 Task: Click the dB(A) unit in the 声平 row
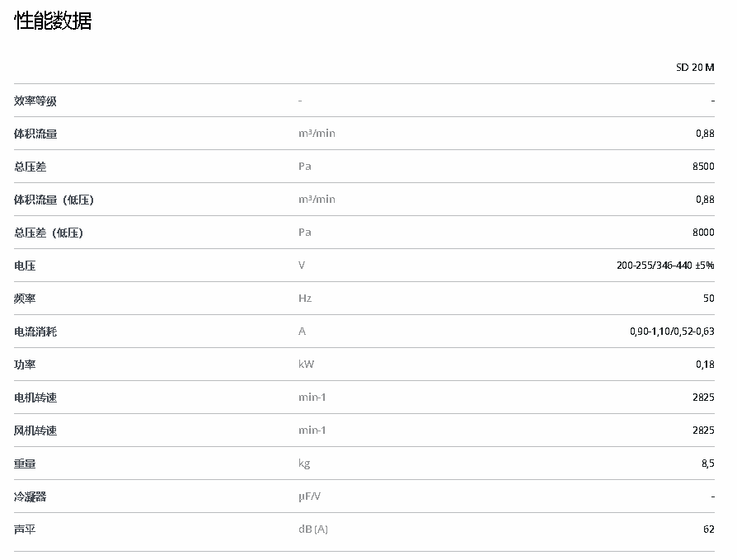(x=312, y=529)
